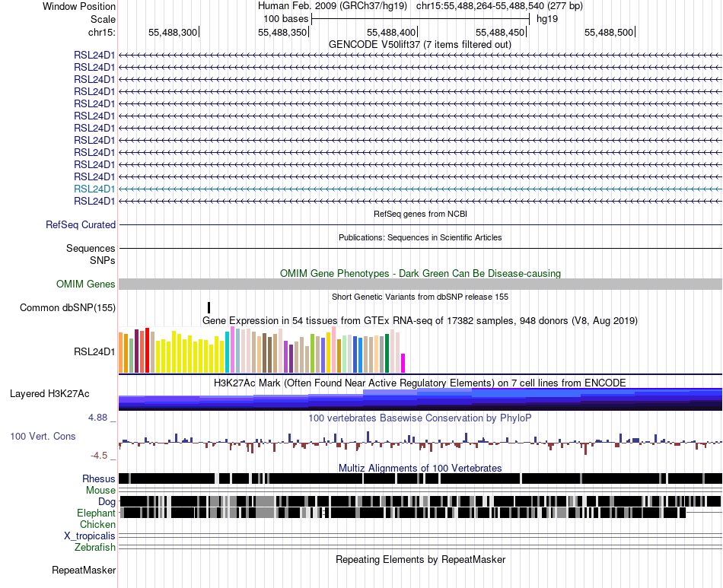The width and height of the screenshot is (723, 588).
Task: Click the RefSeq Curated track label
Action: (x=81, y=225)
